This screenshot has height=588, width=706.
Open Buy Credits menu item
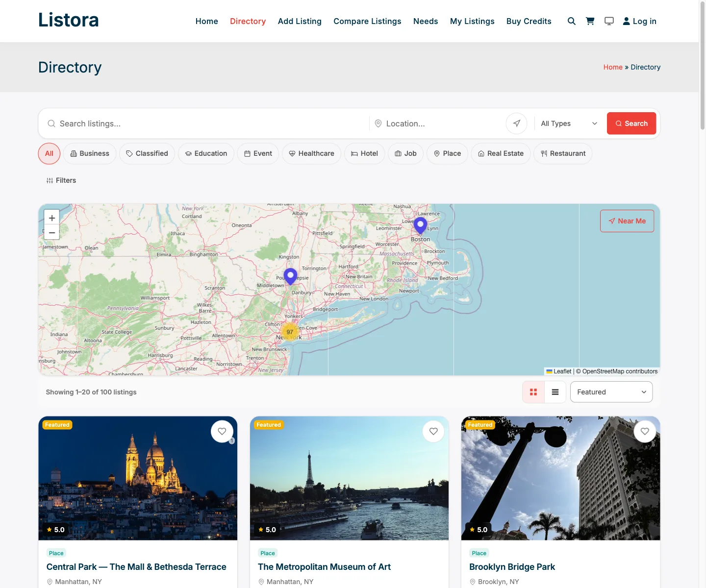tap(529, 21)
